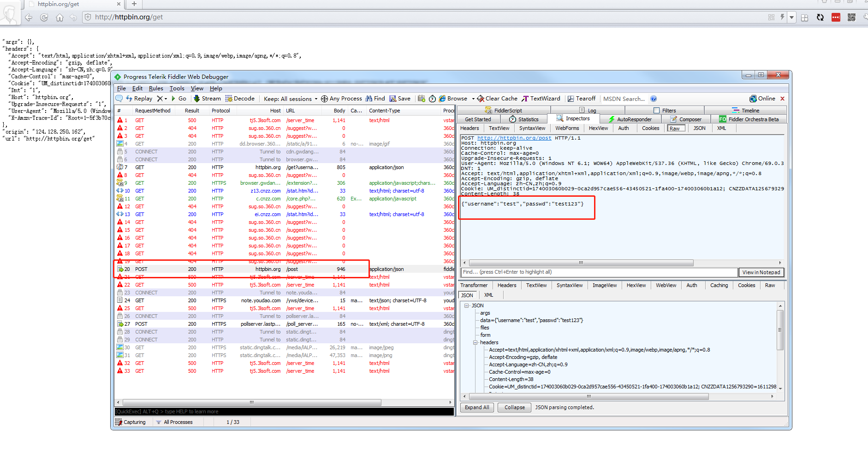This screenshot has height=452, width=868.
Task: Close the Fiddler toolbar with red X
Action: point(783,99)
